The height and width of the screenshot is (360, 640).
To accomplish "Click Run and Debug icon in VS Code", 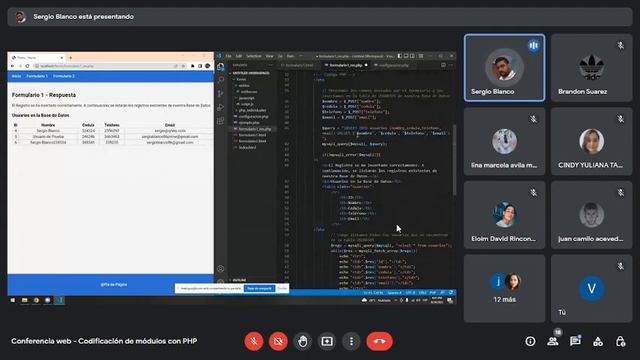I will [x=221, y=107].
